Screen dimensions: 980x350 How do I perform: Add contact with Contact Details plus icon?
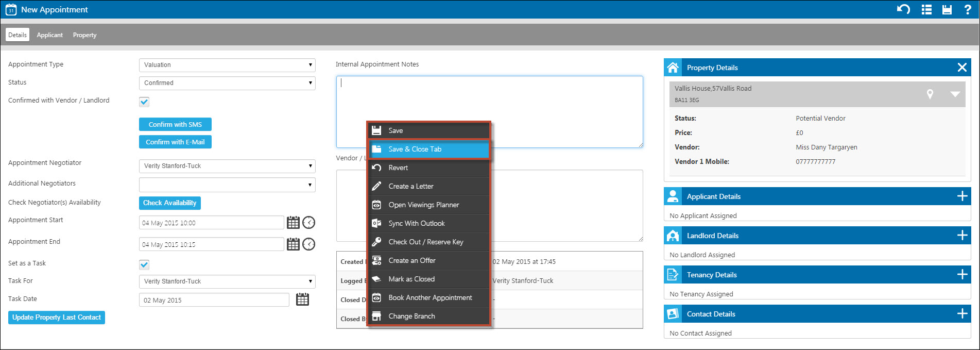coord(962,313)
